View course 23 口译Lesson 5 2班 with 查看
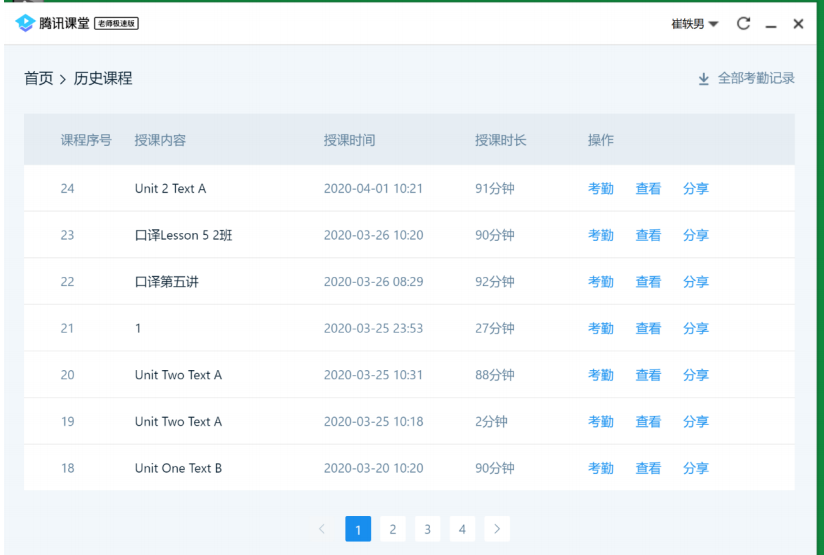The width and height of the screenshot is (824, 555). click(x=648, y=235)
